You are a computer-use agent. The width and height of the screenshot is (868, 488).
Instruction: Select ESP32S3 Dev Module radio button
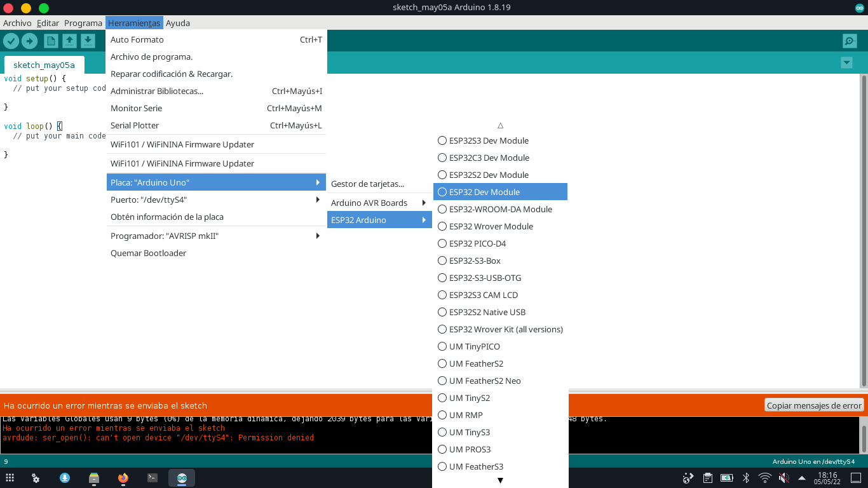[442, 140]
